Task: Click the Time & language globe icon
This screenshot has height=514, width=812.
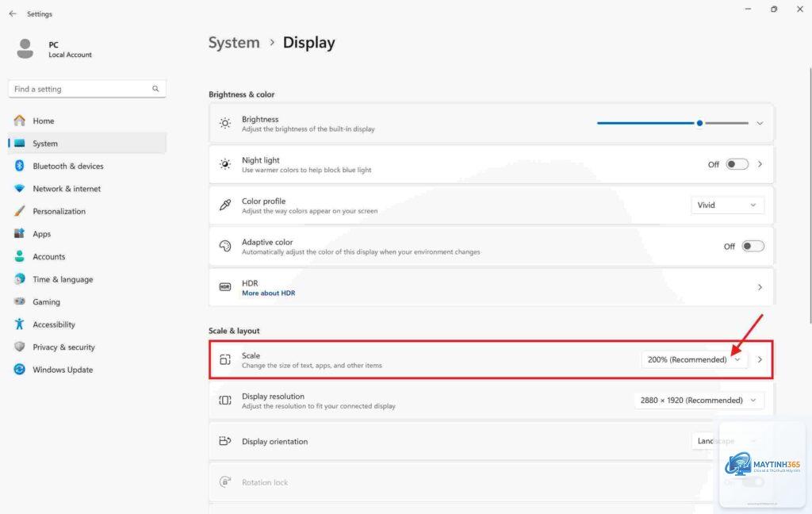Action: click(x=20, y=278)
